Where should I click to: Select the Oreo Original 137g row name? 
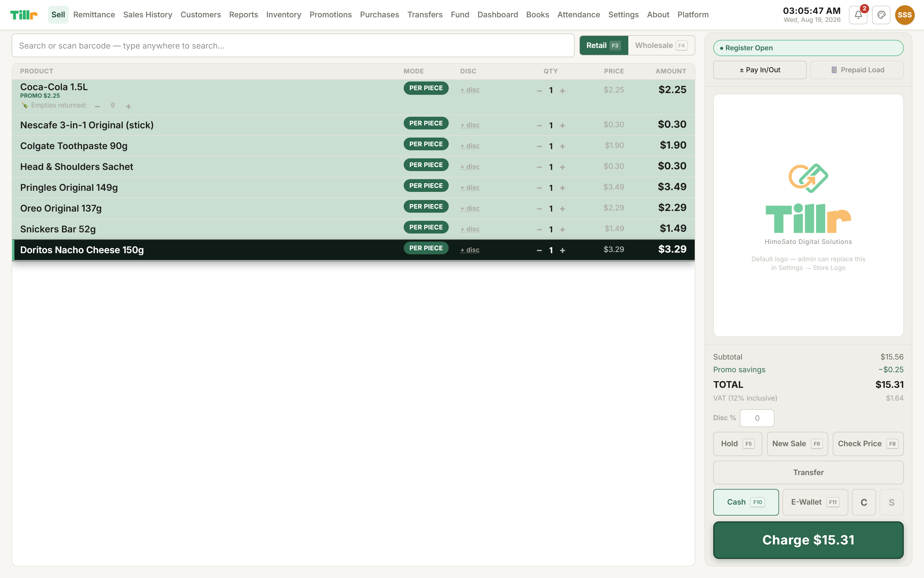click(61, 208)
